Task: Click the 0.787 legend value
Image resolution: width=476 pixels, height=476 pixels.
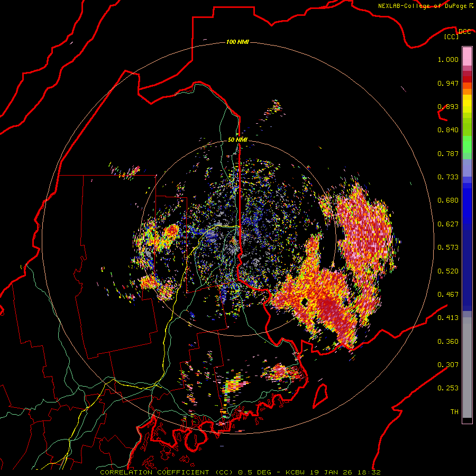Action: (x=448, y=153)
